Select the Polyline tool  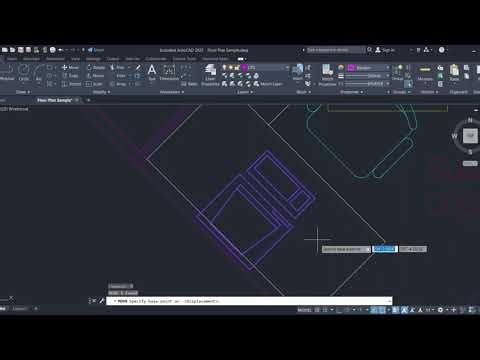pos(7,72)
